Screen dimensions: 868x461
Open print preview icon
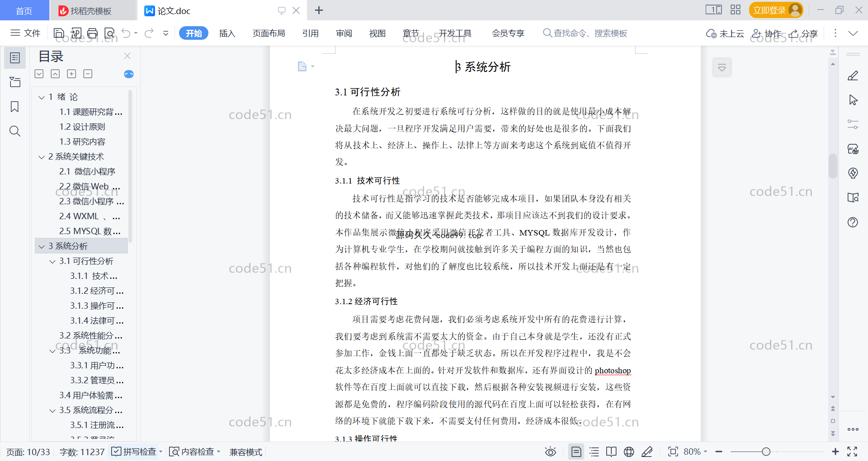(x=109, y=33)
